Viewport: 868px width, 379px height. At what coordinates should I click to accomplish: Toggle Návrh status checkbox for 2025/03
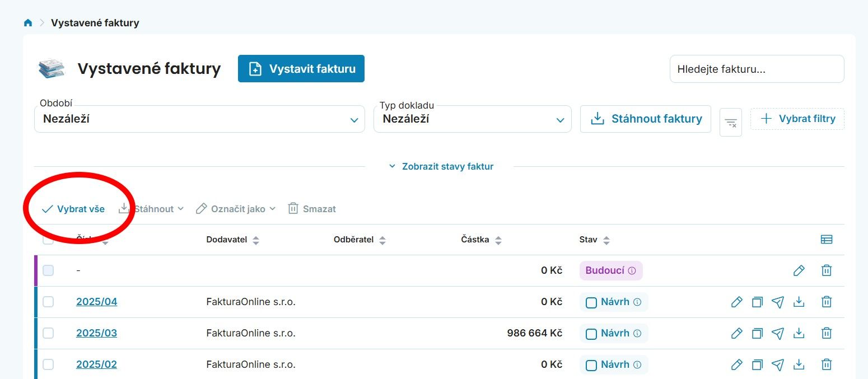click(x=591, y=334)
